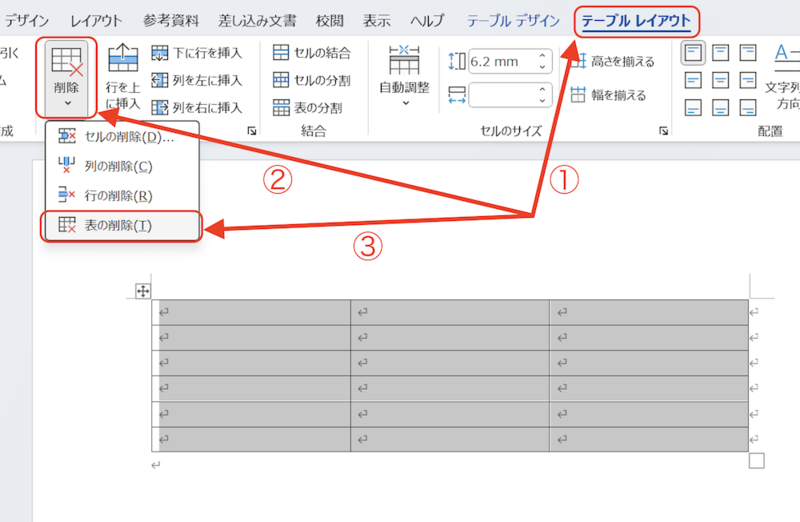
Task: Open the デザイン ribbon tab
Action: click(x=27, y=21)
